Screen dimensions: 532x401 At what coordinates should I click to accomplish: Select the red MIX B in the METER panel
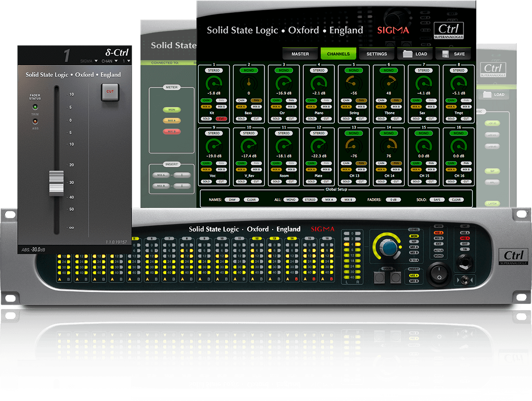pos(172,131)
